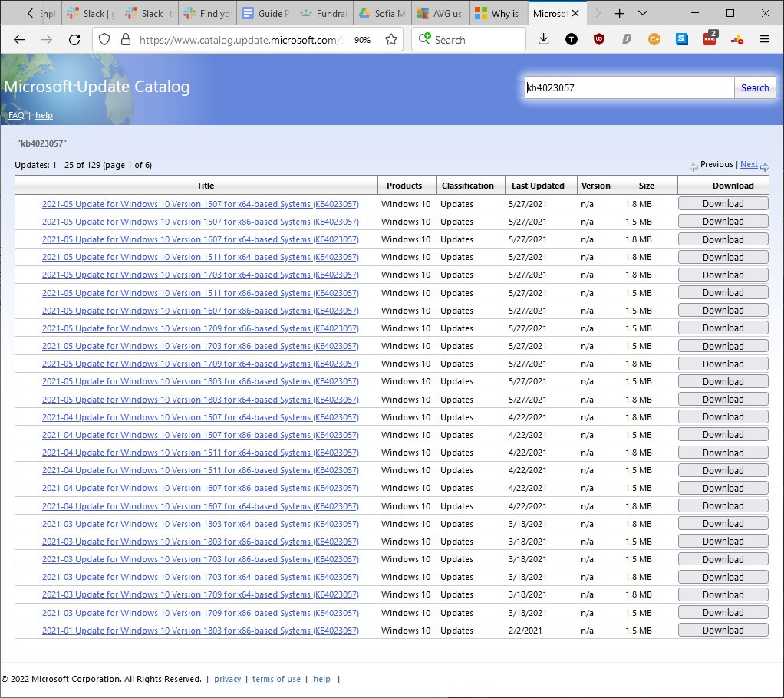This screenshot has width=784, height=698.
Task: Open the help link in header
Action: pyautogui.click(x=44, y=116)
